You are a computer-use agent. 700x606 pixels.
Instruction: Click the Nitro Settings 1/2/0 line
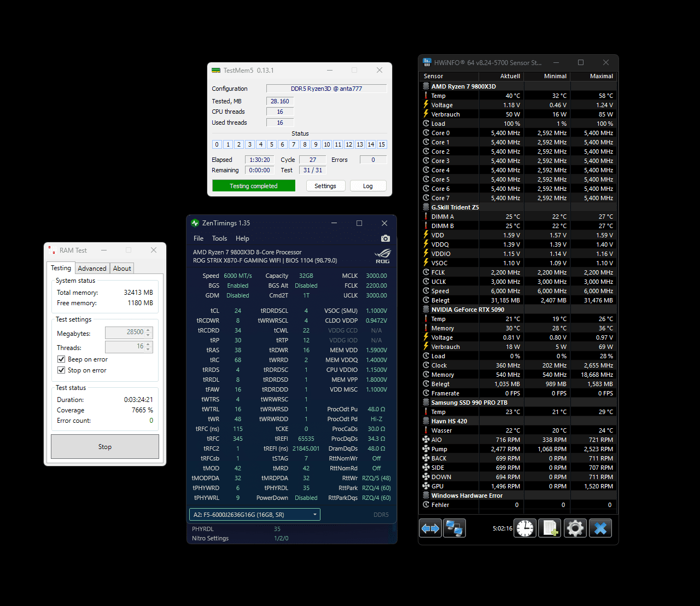240,538
